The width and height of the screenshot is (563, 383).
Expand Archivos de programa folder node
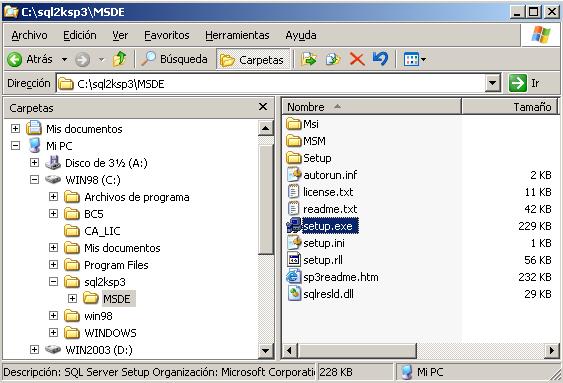(53, 196)
